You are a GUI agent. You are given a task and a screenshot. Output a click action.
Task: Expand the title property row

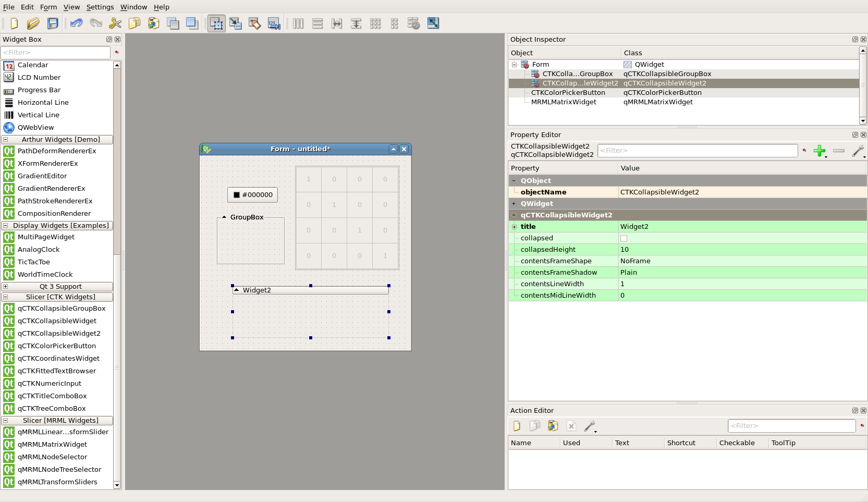pos(514,227)
